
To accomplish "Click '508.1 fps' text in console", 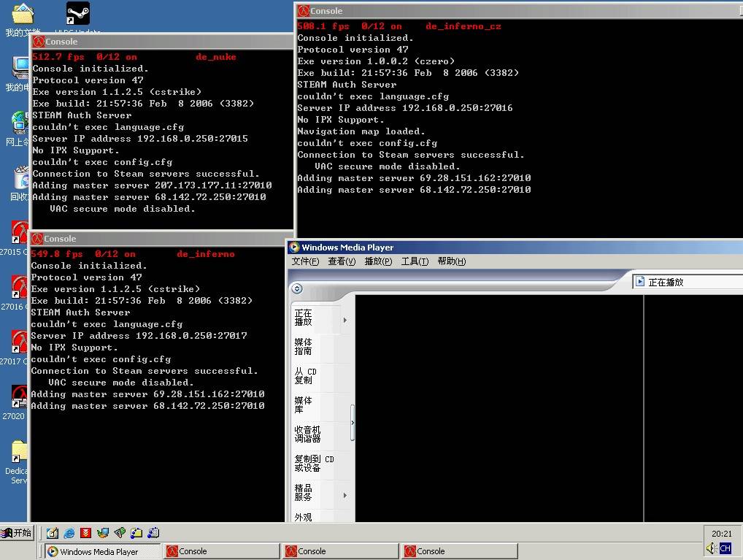I will [323, 26].
